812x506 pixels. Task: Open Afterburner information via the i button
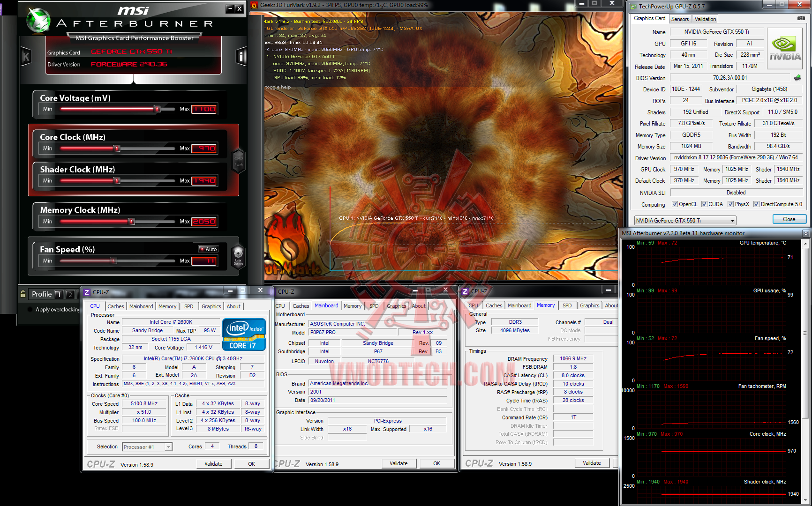[241, 57]
